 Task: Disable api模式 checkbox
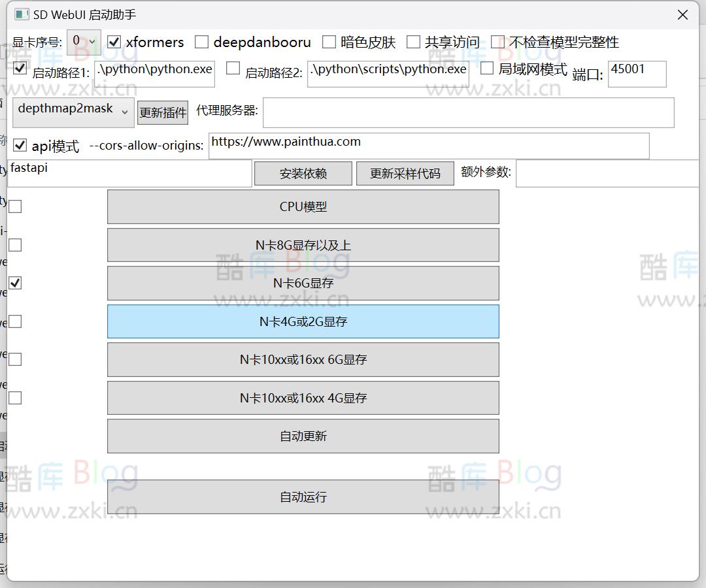[20, 144]
